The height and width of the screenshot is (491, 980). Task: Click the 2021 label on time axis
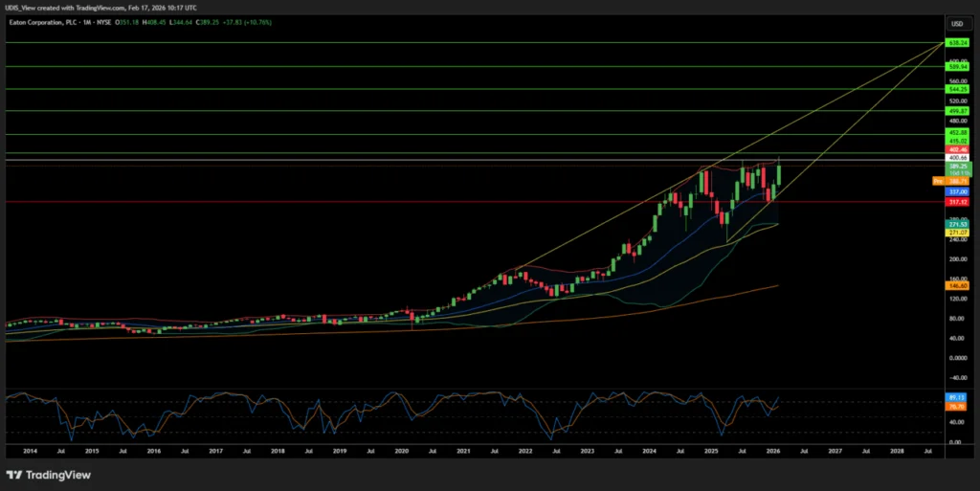[x=463, y=451]
